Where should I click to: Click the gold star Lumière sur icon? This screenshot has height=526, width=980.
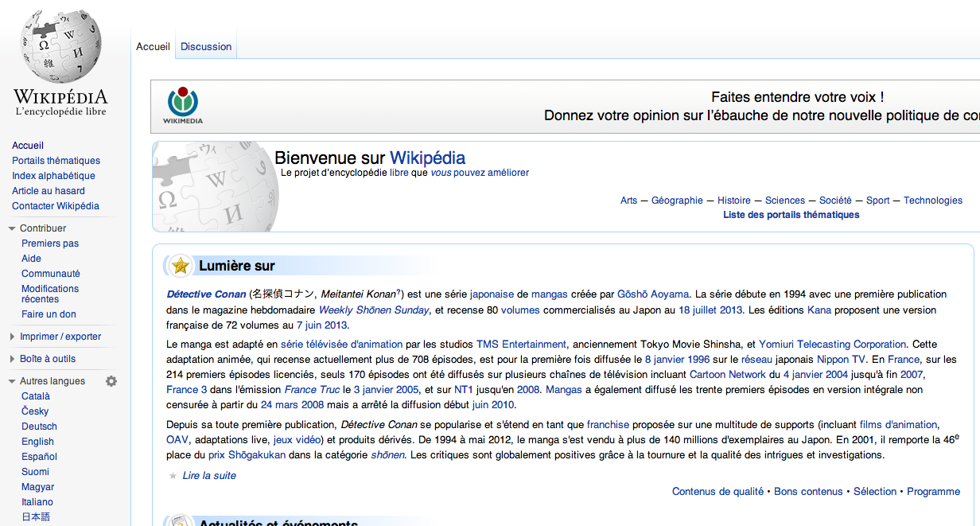[x=181, y=266]
